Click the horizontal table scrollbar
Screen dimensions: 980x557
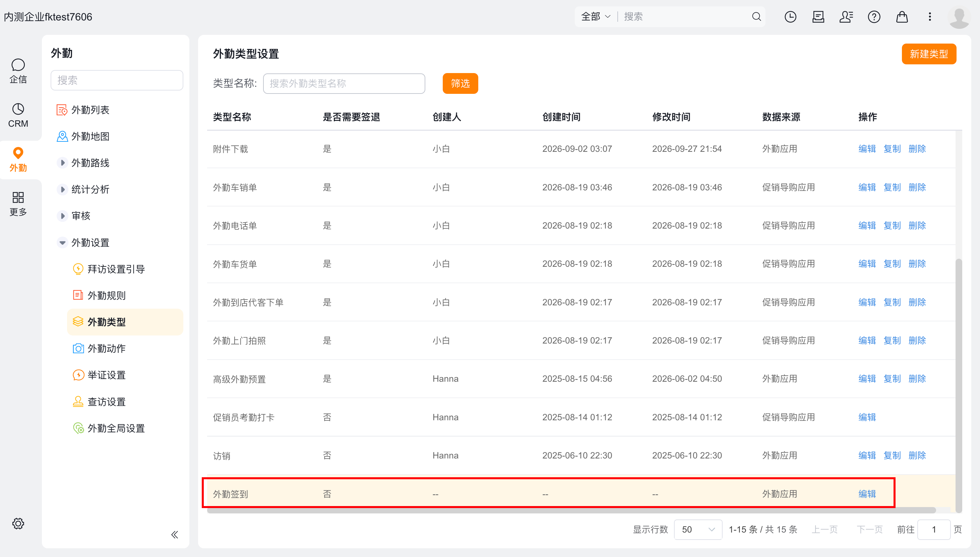(571, 510)
